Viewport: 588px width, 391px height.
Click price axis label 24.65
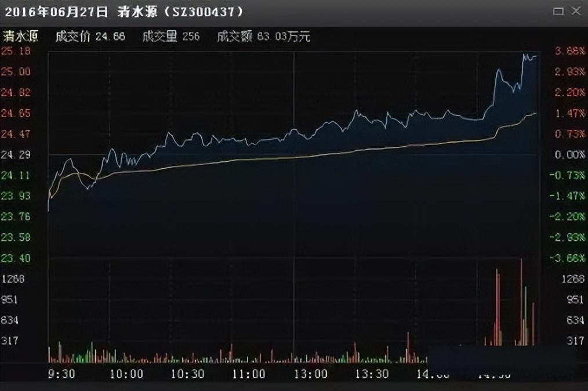pyautogui.click(x=16, y=113)
